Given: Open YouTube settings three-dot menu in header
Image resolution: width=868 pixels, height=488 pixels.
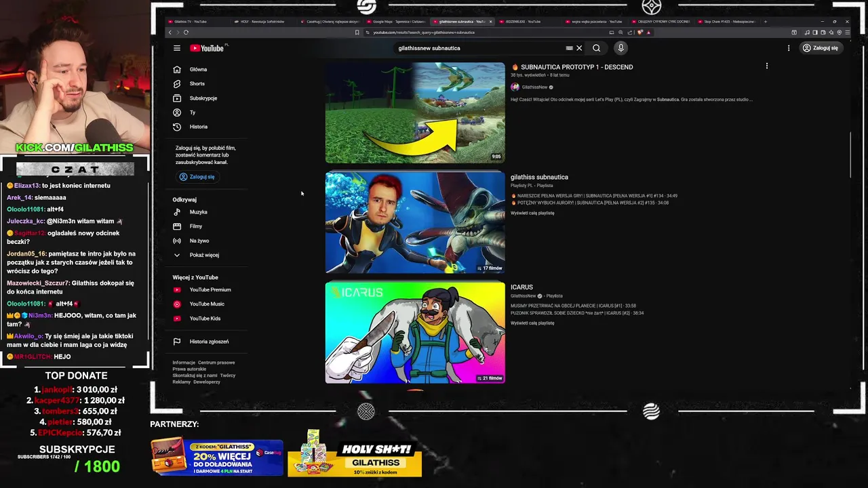Looking at the screenshot, I should point(788,48).
